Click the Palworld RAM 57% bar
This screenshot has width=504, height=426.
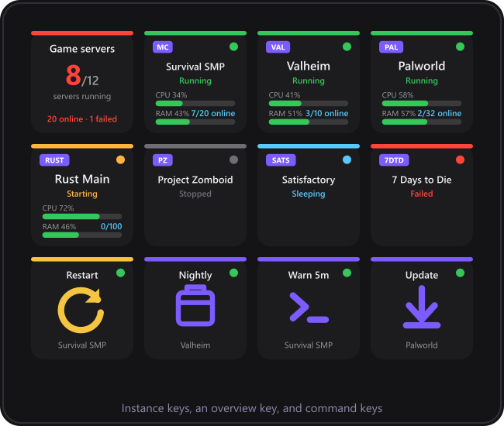(422, 122)
